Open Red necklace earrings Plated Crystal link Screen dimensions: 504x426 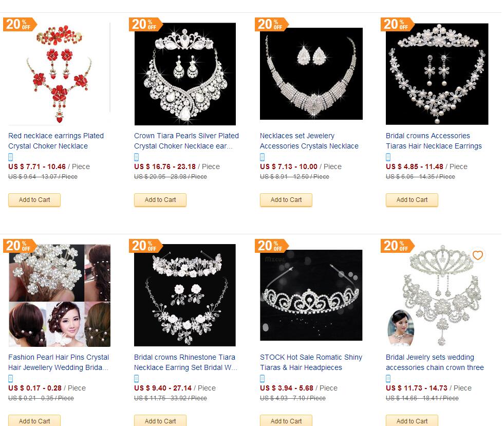[x=56, y=141]
